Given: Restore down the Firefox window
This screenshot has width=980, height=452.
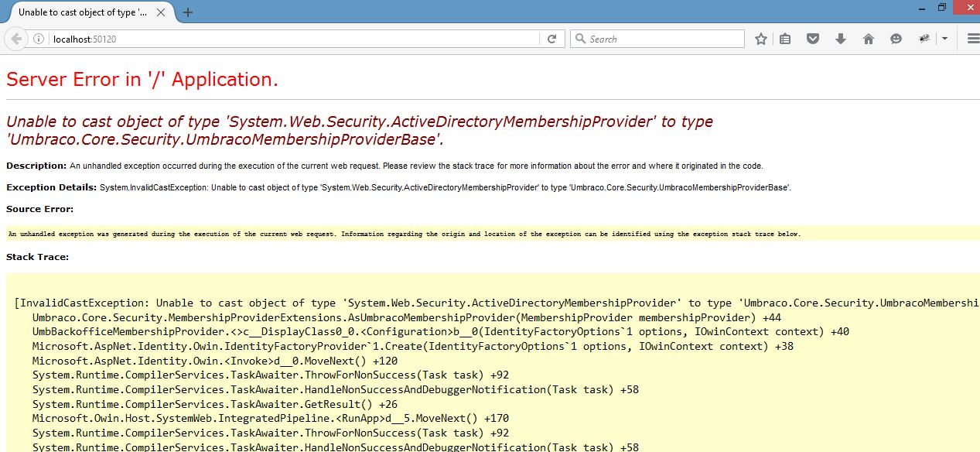Looking at the screenshot, I should point(942,7).
